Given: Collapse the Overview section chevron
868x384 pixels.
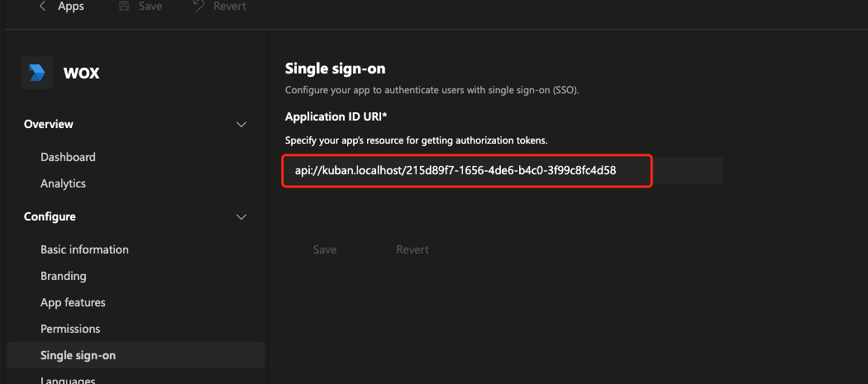Looking at the screenshot, I should click(241, 125).
